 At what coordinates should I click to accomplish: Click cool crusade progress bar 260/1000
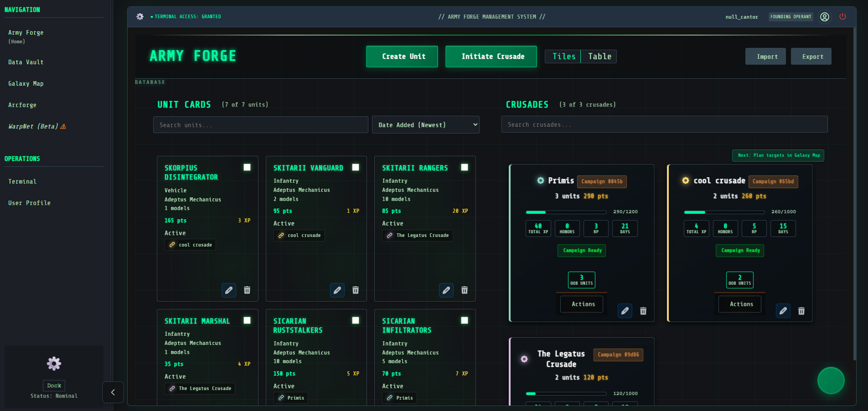[724, 212]
